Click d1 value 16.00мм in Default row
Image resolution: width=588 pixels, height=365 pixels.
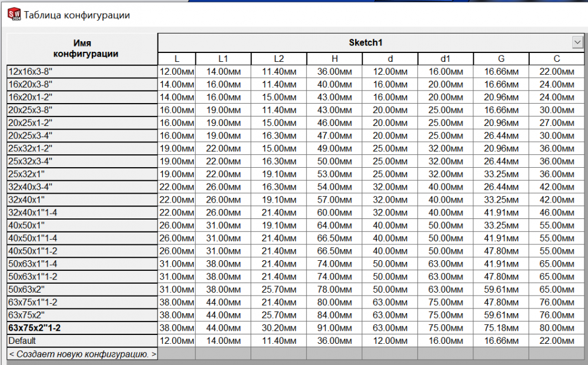[446, 341]
